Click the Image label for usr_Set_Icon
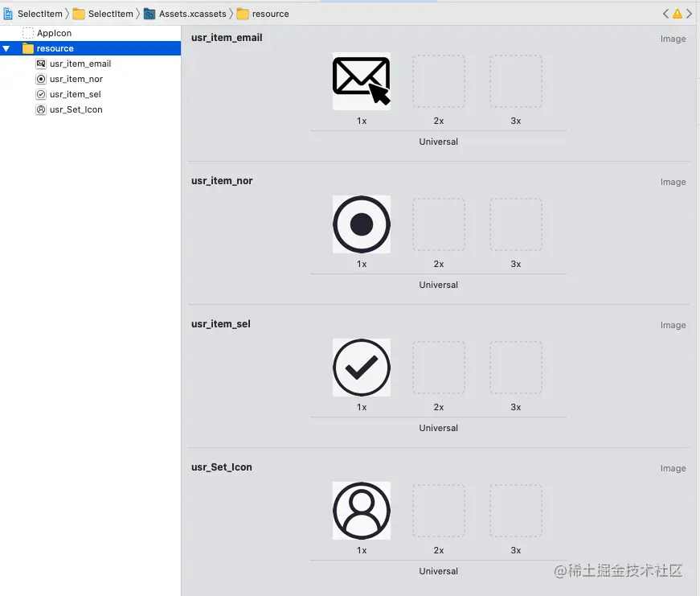 (673, 468)
